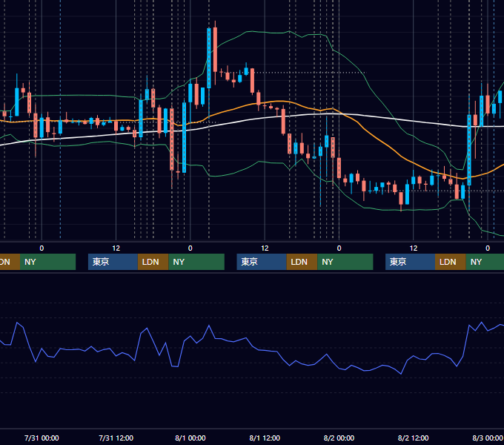Click the NY session block spanning 7/31 00:00

(47, 262)
